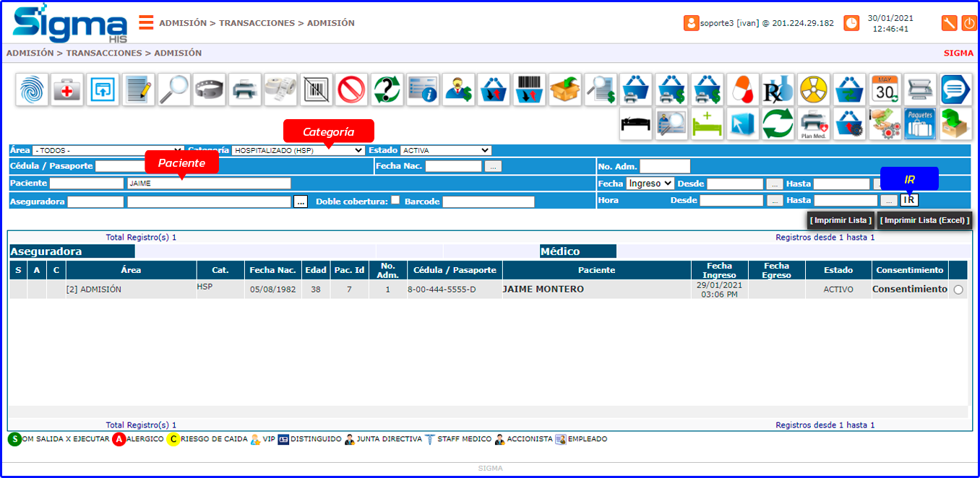
Task: Click the Paciente name field containing JAIME
Action: click(x=209, y=183)
